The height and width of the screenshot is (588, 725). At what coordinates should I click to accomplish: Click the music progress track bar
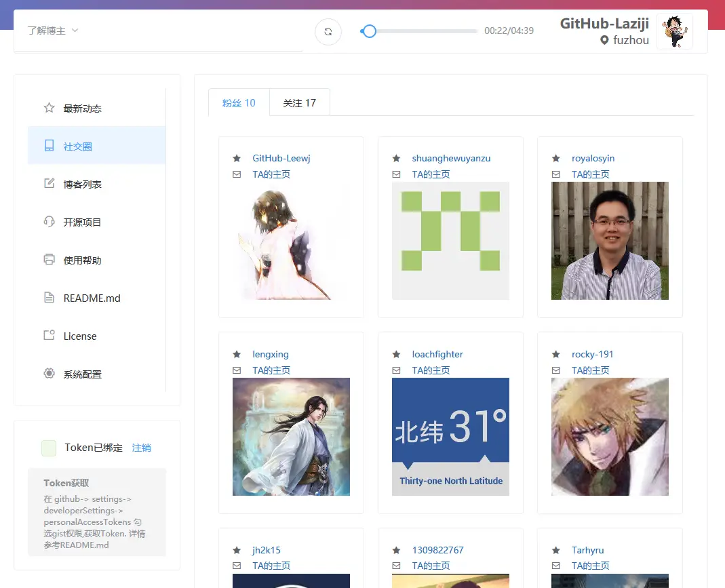click(x=419, y=31)
